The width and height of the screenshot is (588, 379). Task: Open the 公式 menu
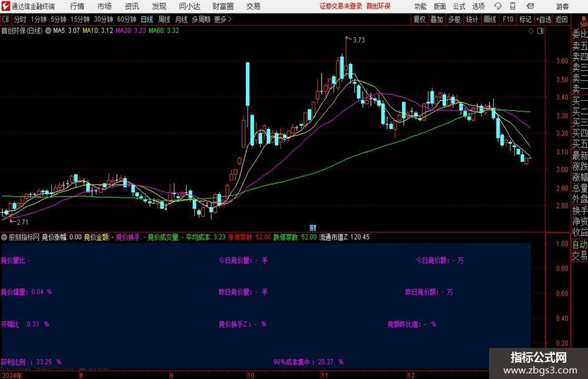pyautogui.click(x=459, y=6)
